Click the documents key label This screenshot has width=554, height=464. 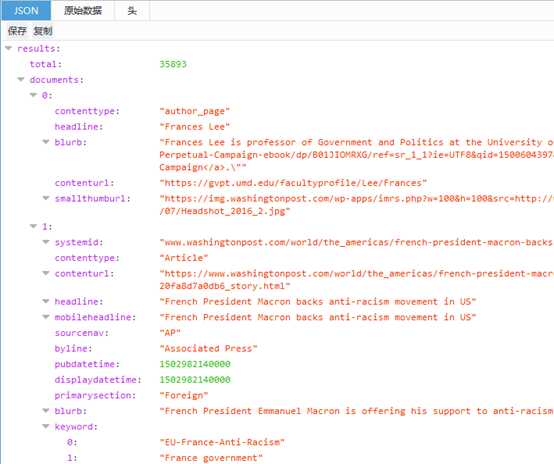[x=57, y=80]
